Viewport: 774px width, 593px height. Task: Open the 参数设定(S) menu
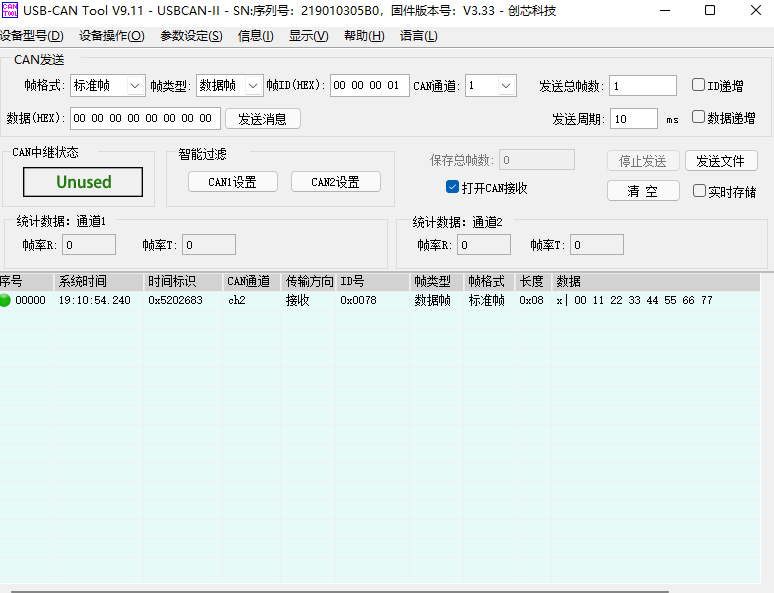coord(192,36)
